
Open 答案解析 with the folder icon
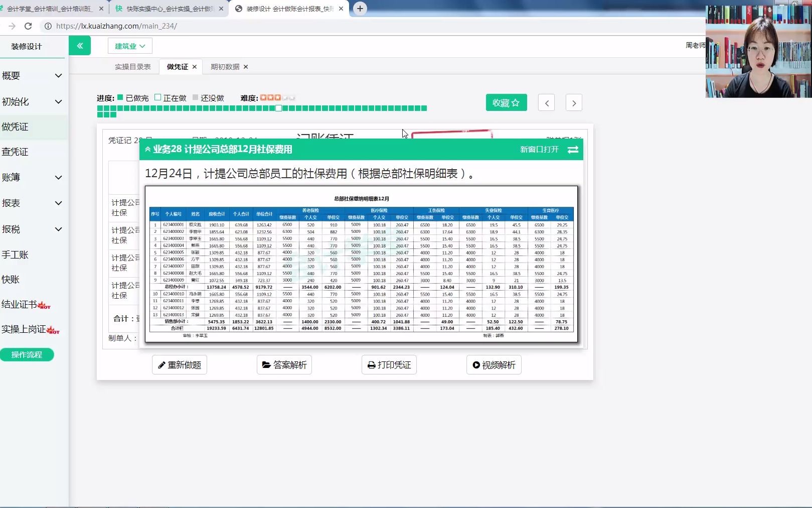(x=284, y=364)
